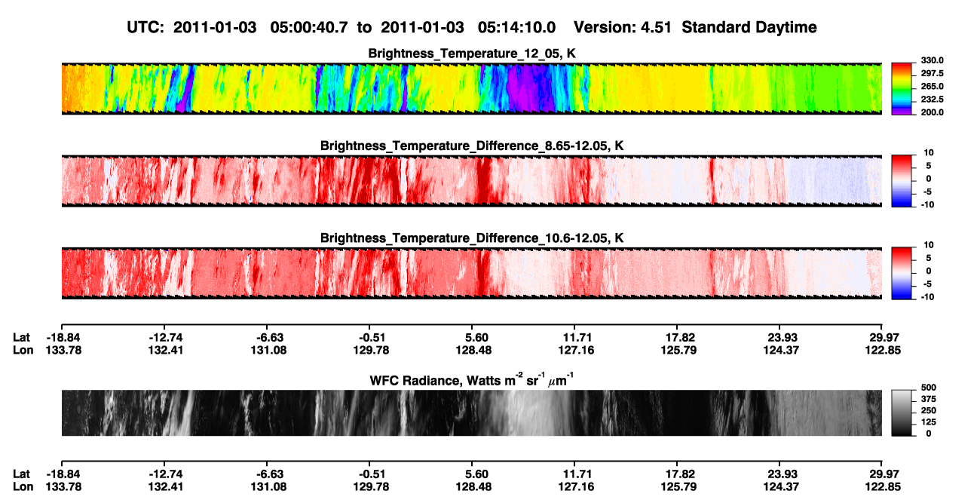Click Lon 129.78 under the WFC Radiance panel

click(369, 486)
